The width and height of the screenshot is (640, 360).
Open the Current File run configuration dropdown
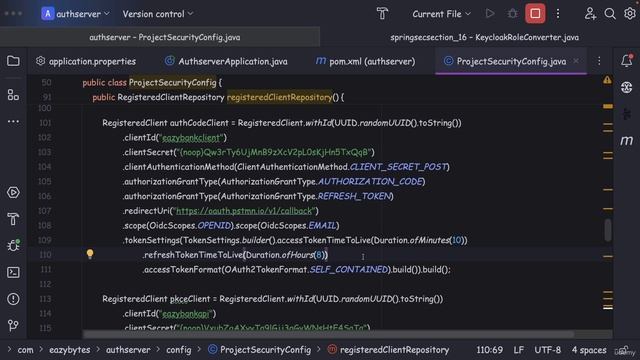coord(441,14)
